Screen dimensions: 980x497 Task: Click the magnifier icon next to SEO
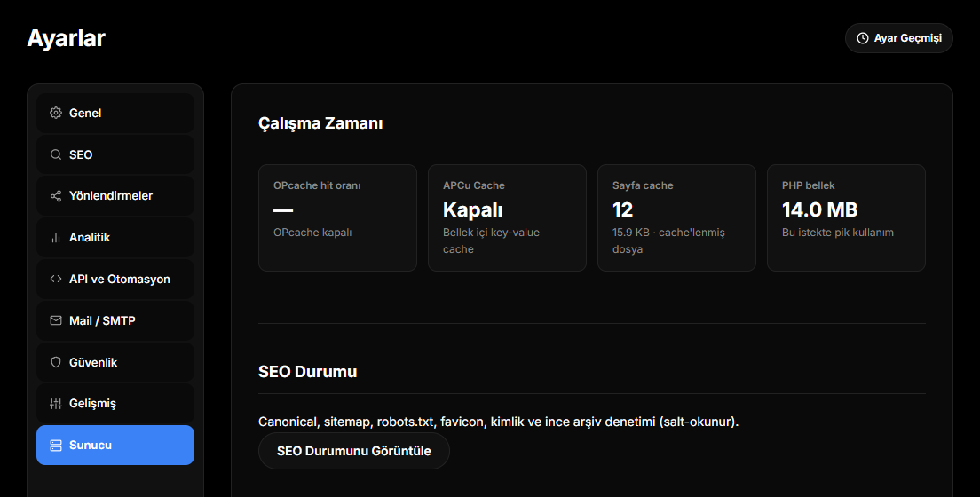coord(56,154)
